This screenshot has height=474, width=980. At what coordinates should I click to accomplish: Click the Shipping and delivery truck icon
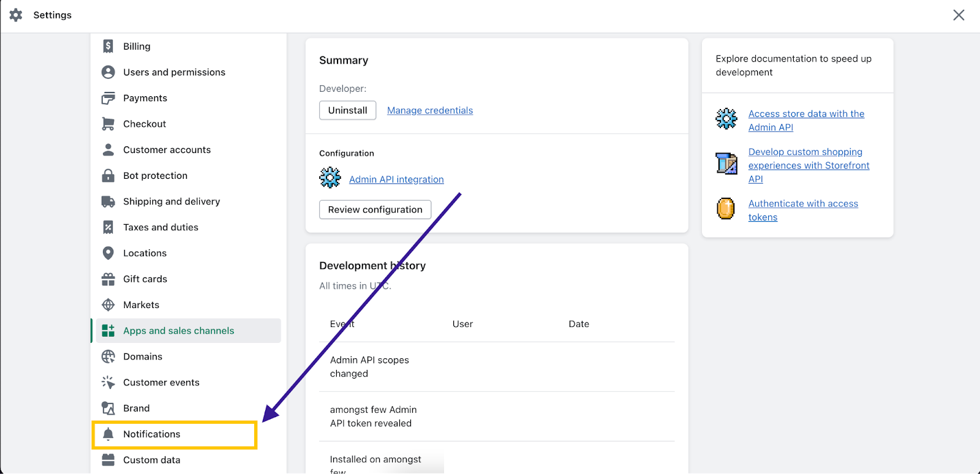(108, 201)
